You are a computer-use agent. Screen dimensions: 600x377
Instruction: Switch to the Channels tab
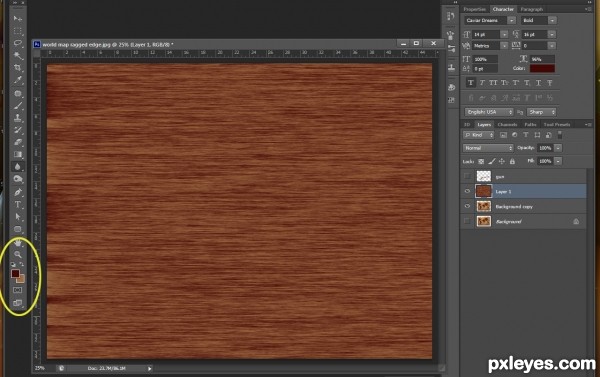click(507, 124)
